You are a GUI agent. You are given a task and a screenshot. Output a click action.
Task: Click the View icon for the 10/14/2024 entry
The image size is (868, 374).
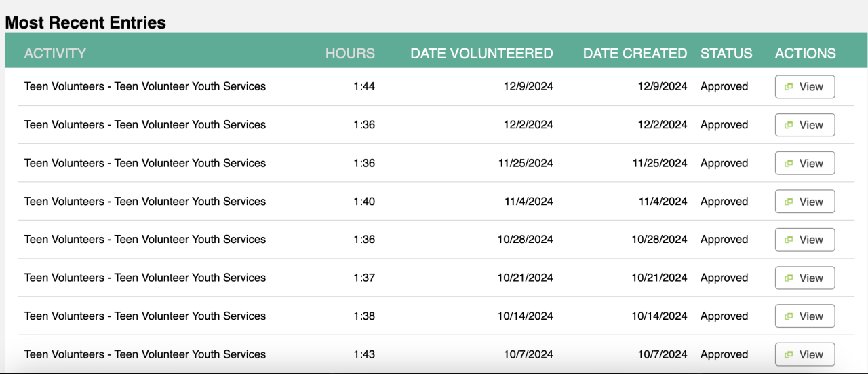click(789, 316)
